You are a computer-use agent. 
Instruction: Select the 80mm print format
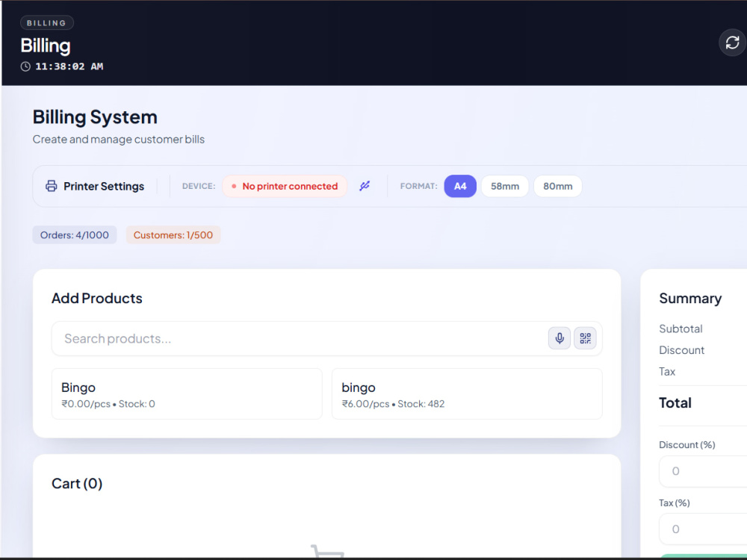557,186
